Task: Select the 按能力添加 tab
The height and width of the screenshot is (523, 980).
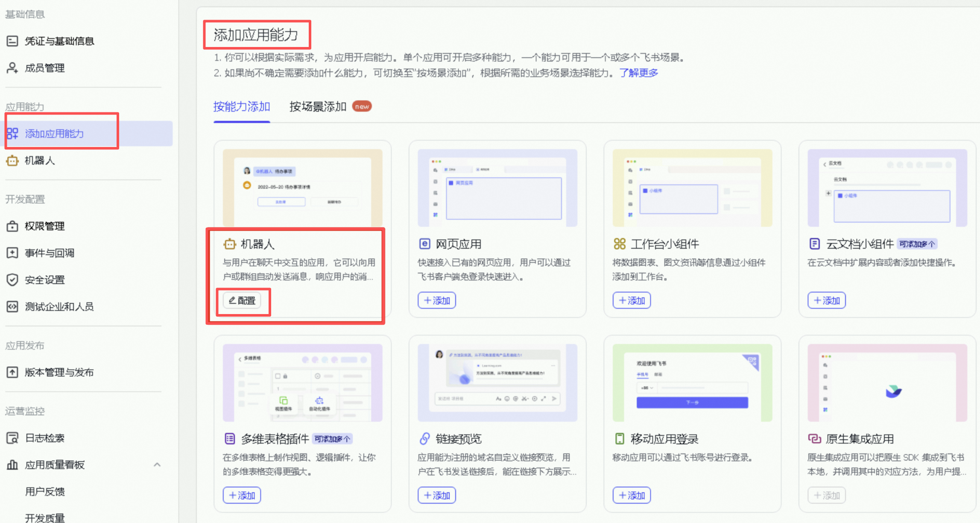Action: point(242,106)
